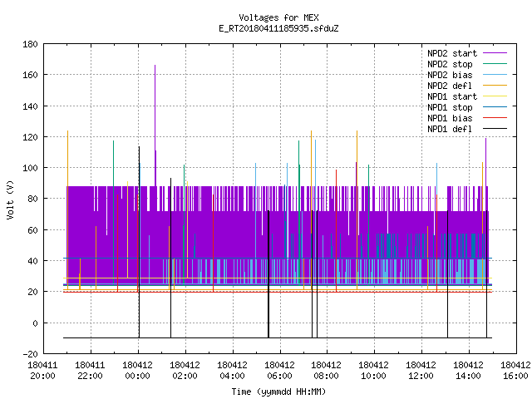The image size is (532, 399).
Task: Click the x-axis label 180412 14:00
Action: point(468,371)
